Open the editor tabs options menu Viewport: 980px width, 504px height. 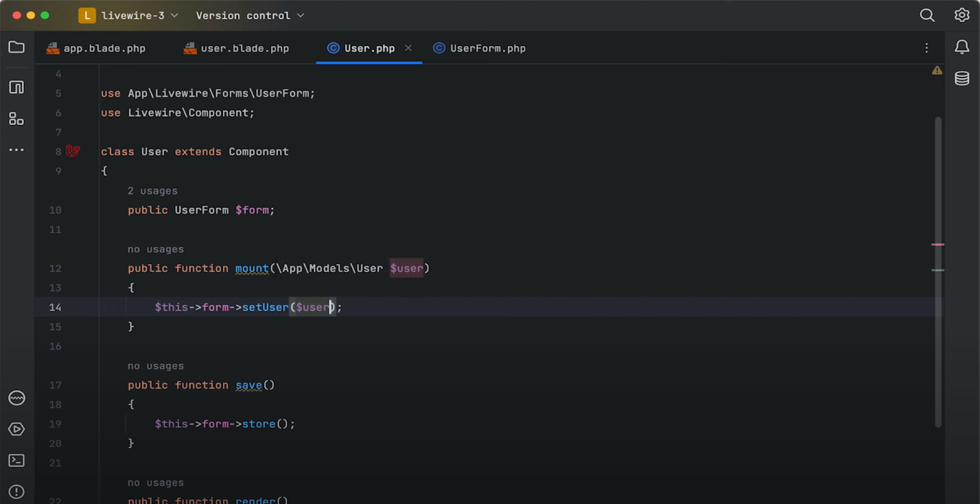tap(927, 48)
